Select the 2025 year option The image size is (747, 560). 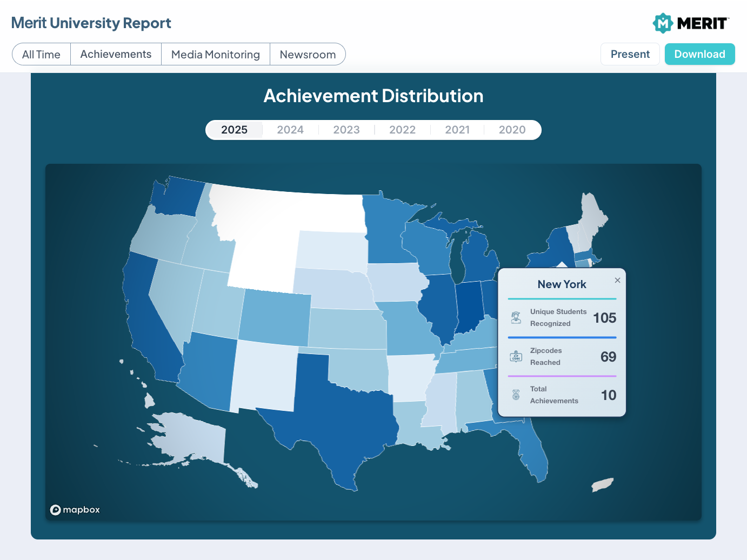[x=234, y=130]
